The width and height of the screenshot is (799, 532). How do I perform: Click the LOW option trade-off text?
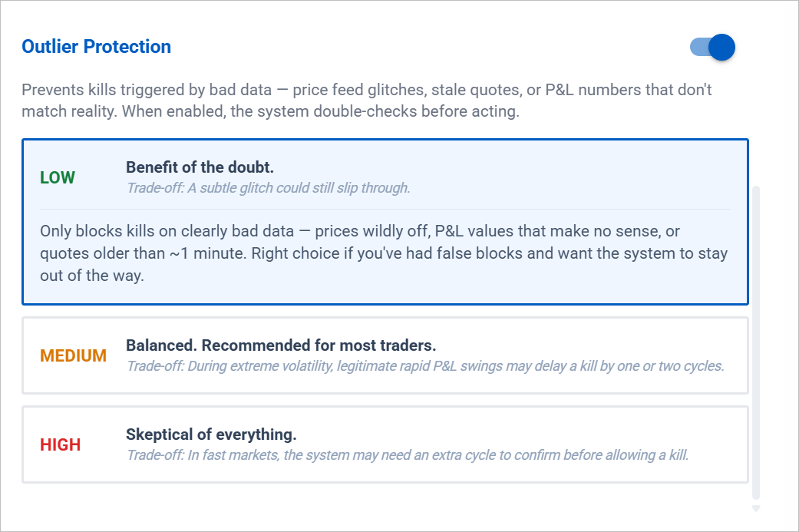click(265, 188)
